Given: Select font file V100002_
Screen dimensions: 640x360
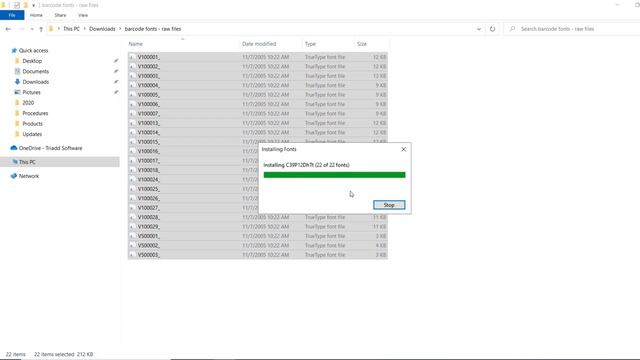Looking at the screenshot, I should click(258, 67).
